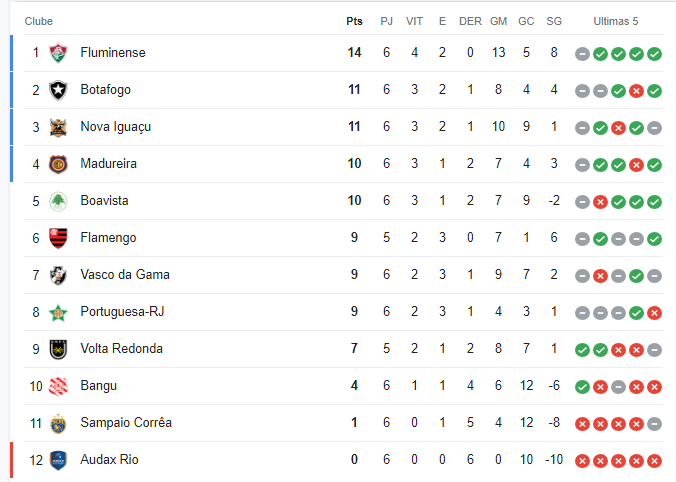The height and width of the screenshot is (482, 676).
Task: Click the Volta Redonda club crest
Action: (58, 349)
